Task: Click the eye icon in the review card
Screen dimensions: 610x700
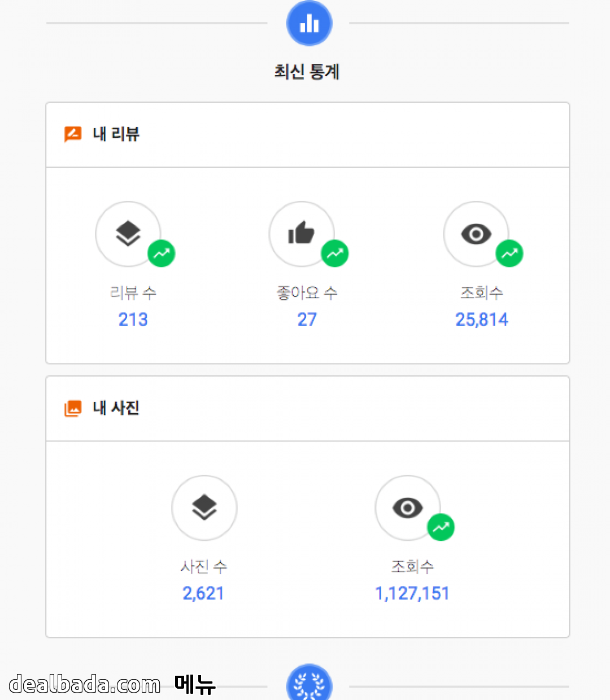Action: coord(476,234)
